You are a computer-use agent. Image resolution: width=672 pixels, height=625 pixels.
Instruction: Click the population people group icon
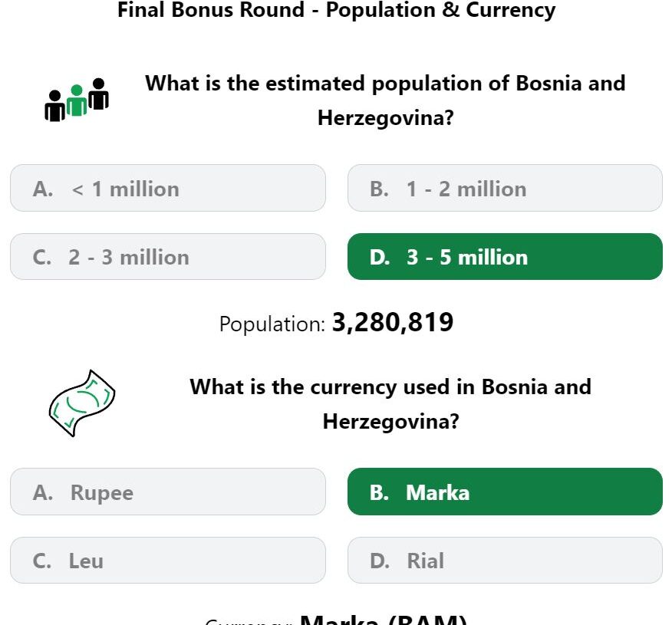77,100
